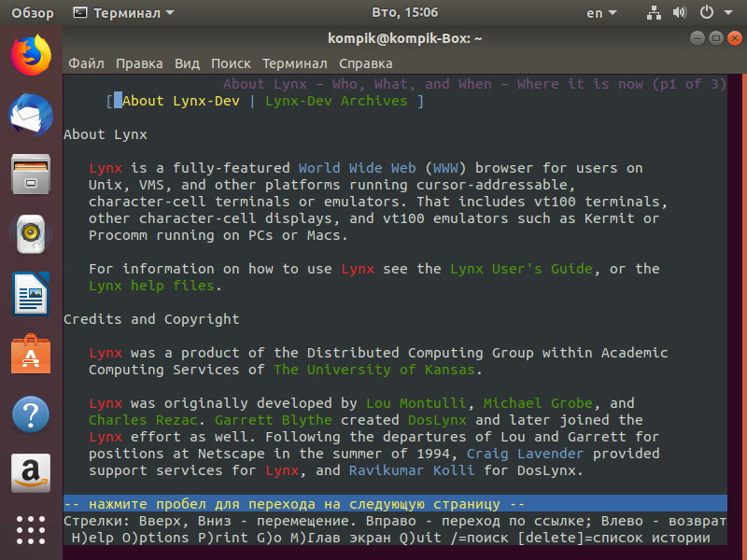Click the DosLynx link
The image size is (747, 560).
coord(437,420)
